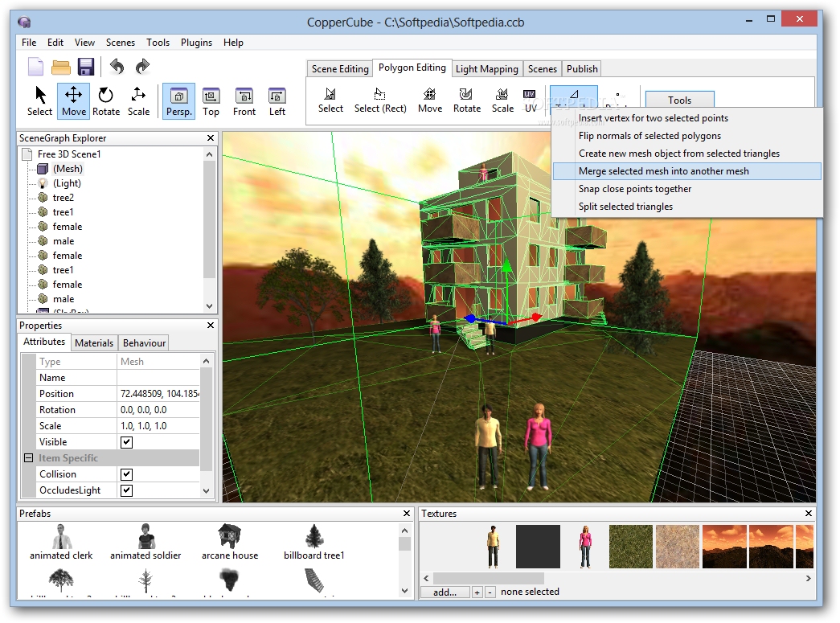Click the Position value field
Screen dimensions: 840x623
pyautogui.click(x=158, y=394)
